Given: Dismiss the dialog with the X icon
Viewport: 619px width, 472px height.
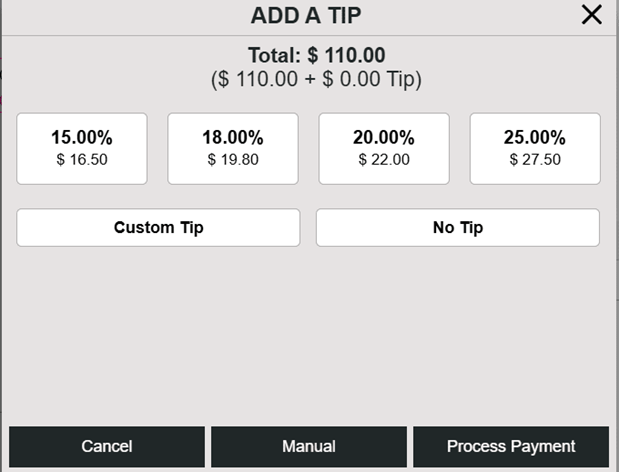Looking at the screenshot, I should pos(592,15).
